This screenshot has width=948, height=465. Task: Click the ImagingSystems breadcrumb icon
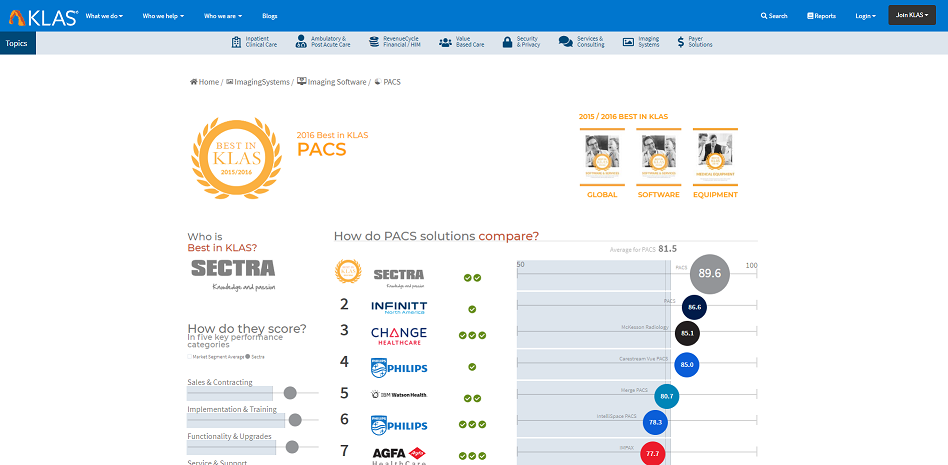pyautogui.click(x=230, y=82)
